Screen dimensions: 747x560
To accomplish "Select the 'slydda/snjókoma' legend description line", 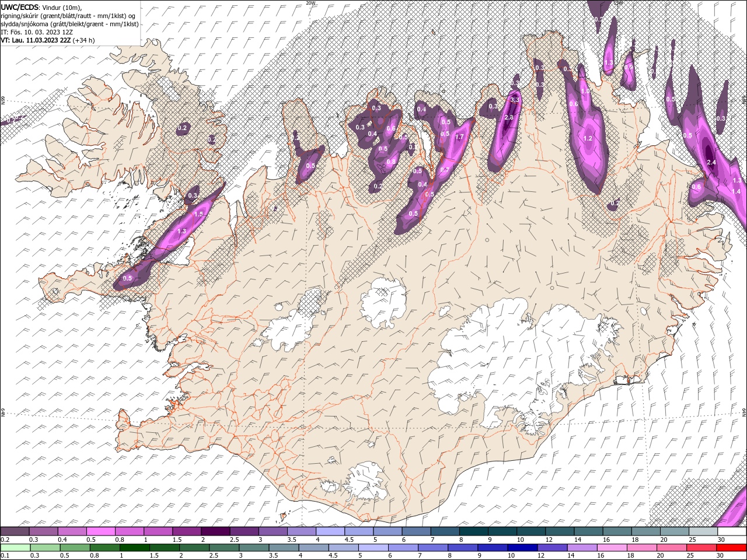I will tap(69, 24).
